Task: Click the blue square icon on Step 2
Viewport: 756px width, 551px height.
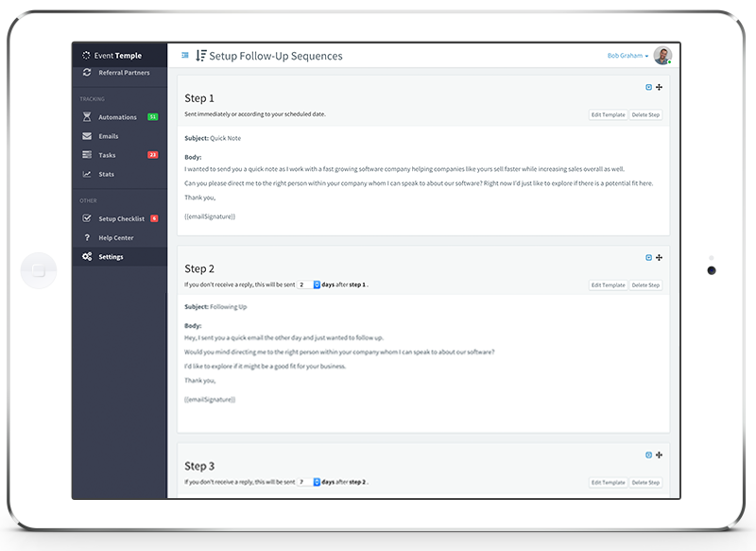Action: (x=648, y=257)
